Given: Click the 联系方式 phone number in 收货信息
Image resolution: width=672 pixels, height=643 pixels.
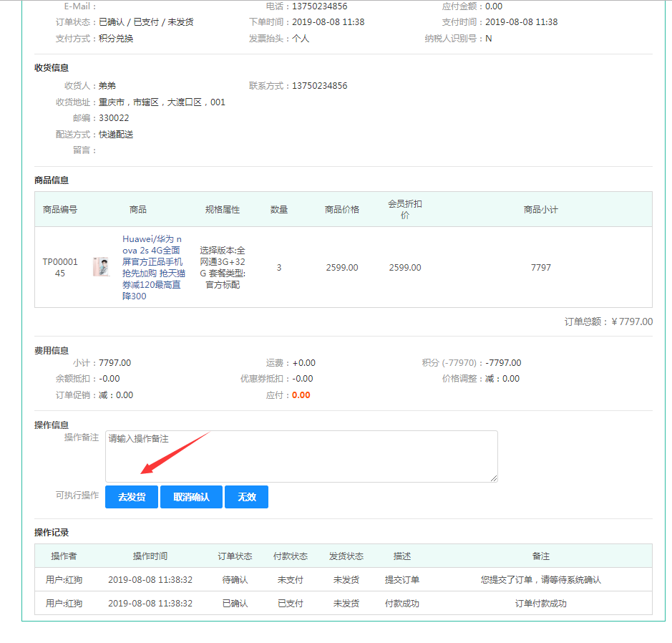Looking at the screenshot, I should (x=319, y=86).
